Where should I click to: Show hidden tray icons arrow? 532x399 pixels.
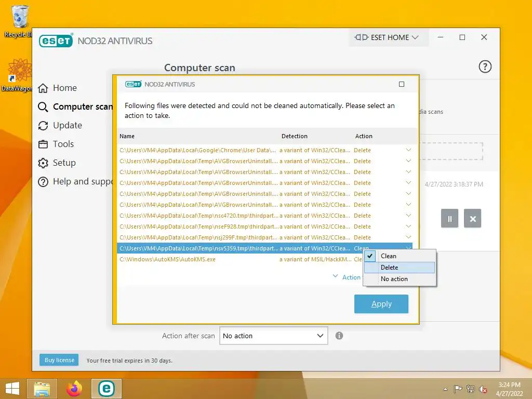click(445, 389)
